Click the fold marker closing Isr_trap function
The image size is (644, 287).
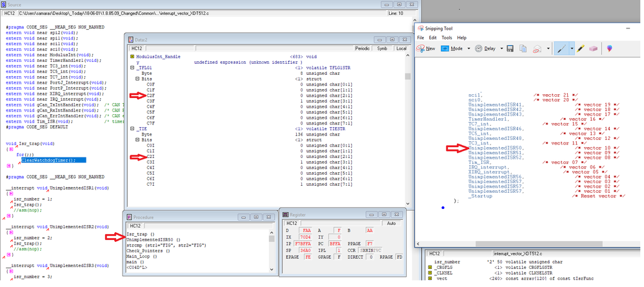pos(8,166)
